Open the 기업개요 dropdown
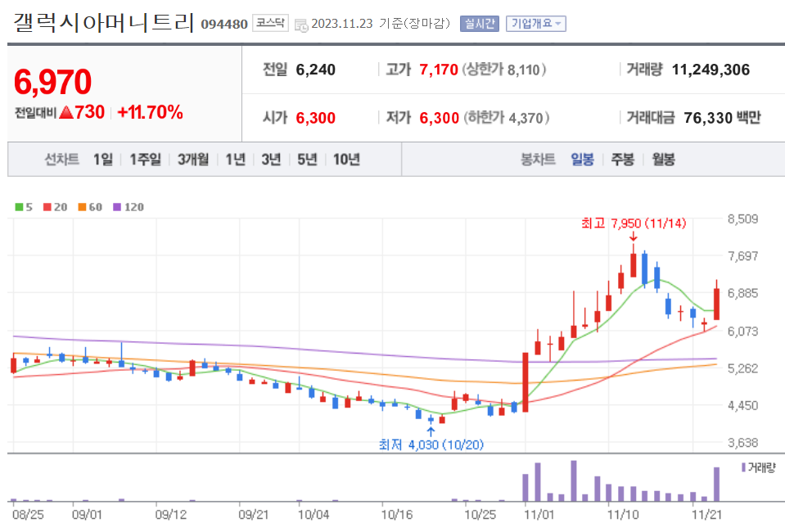Viewport: 785px width, 532px height. pyautogui.click(x=535, y=24)
